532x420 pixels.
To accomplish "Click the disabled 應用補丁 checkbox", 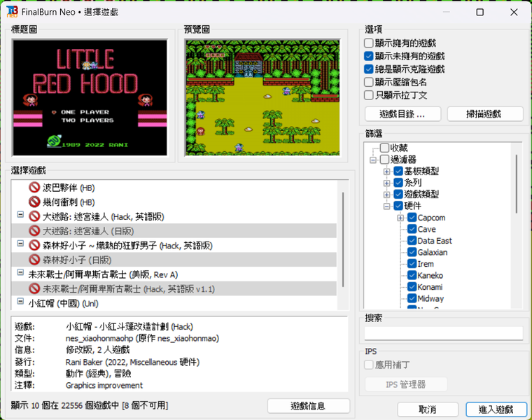I will point(368,365).
